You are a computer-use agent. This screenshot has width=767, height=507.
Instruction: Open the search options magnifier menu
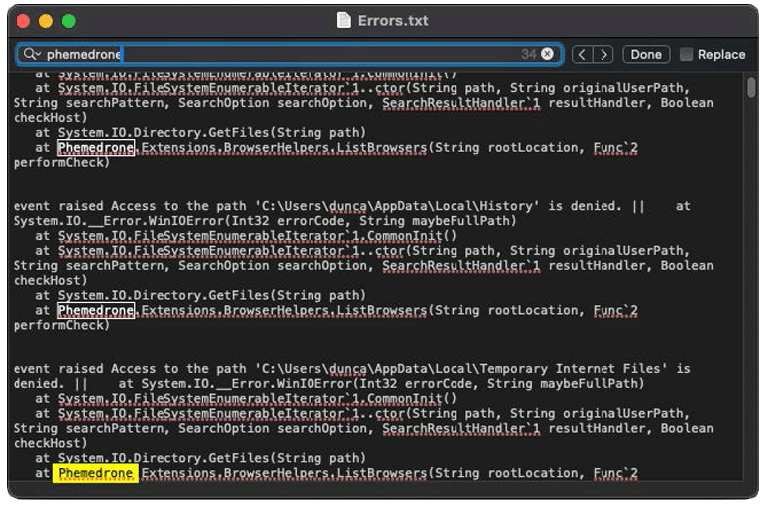point(31,55)
